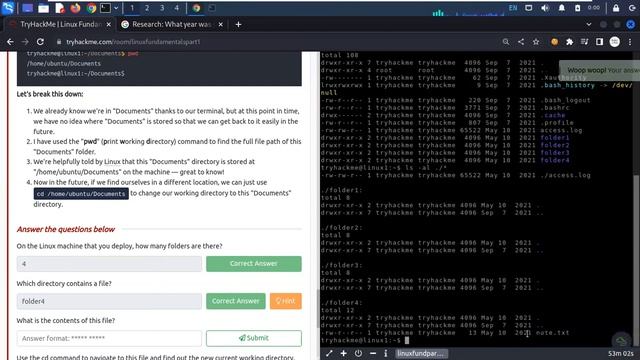Toggle fullscreen for the attached machine

pos(329,353)
